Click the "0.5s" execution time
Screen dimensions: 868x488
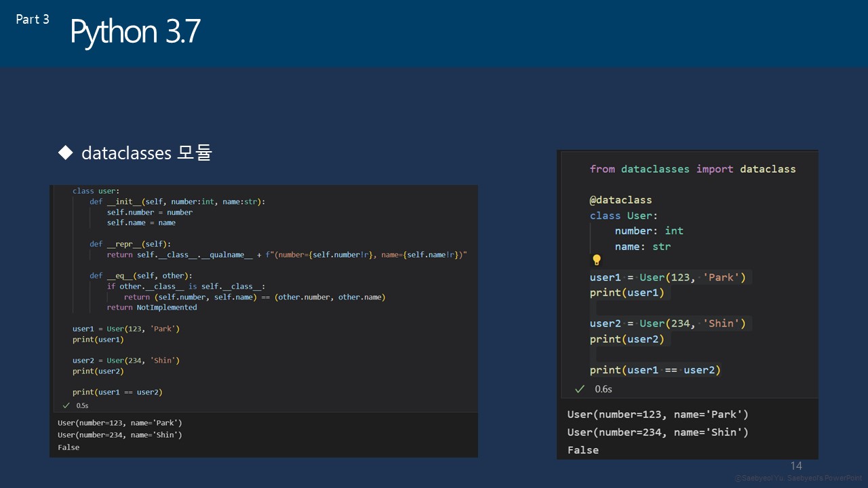pos(83,405)
